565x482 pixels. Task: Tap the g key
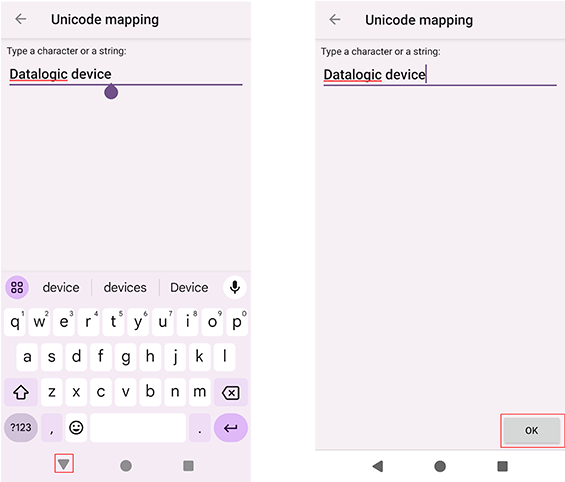[126, 357]
